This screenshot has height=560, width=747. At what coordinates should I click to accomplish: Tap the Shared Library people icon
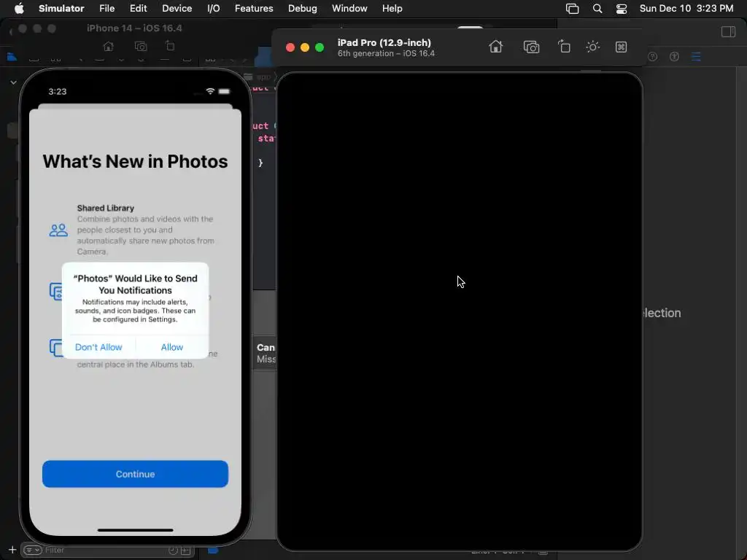click(x=58, y=230)
